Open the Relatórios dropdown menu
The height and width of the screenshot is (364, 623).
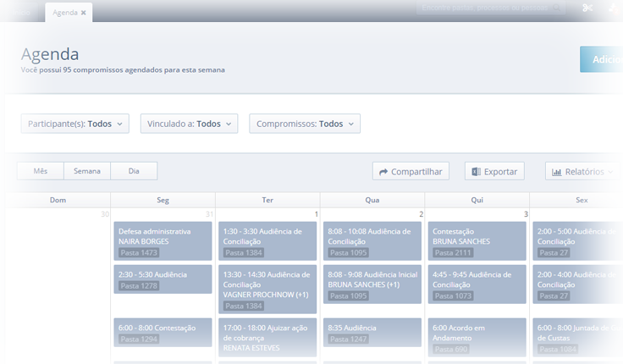click(x=582, y=172)
